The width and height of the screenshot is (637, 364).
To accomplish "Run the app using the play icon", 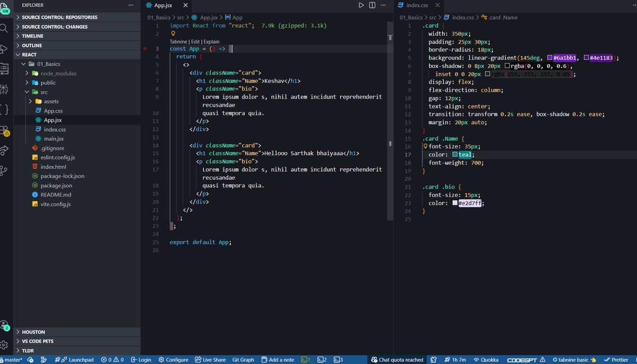I will click(x=361, y=5).
